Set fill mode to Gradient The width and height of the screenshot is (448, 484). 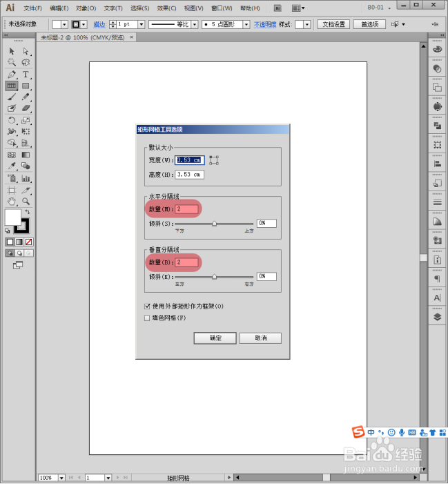19,242
